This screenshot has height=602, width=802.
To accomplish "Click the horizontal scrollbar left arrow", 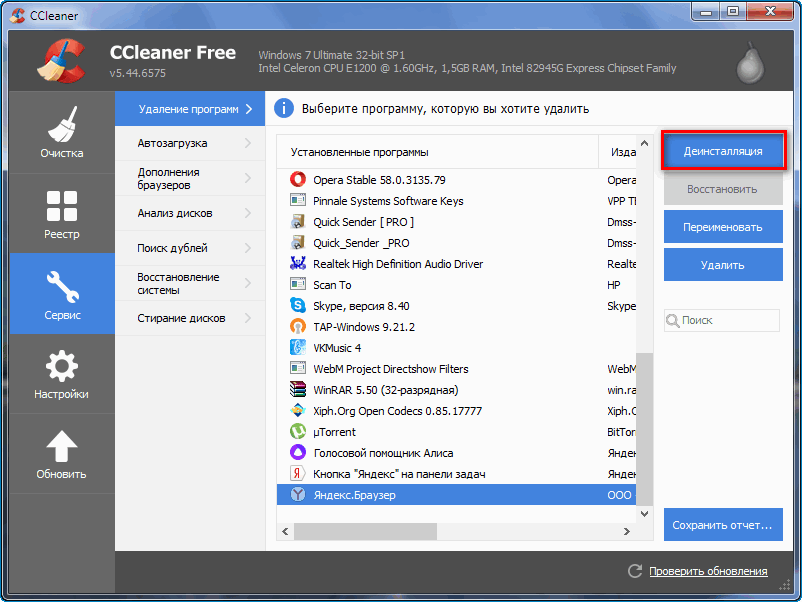I will click(285, 531).
